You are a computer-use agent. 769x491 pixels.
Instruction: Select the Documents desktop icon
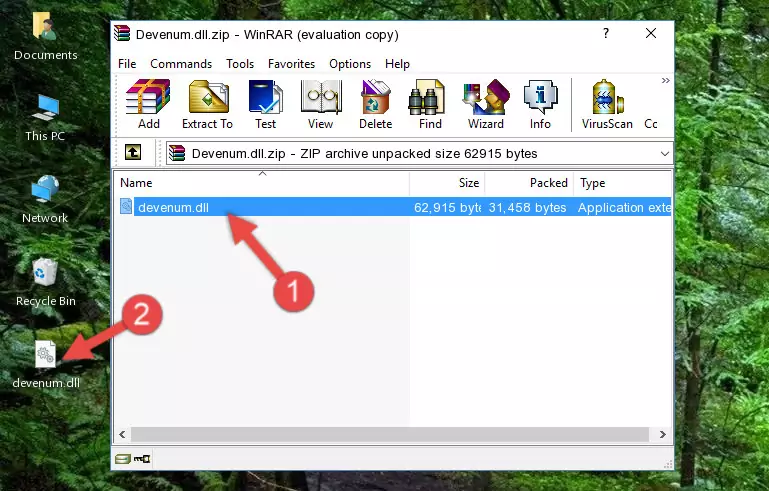pos(45,36)
